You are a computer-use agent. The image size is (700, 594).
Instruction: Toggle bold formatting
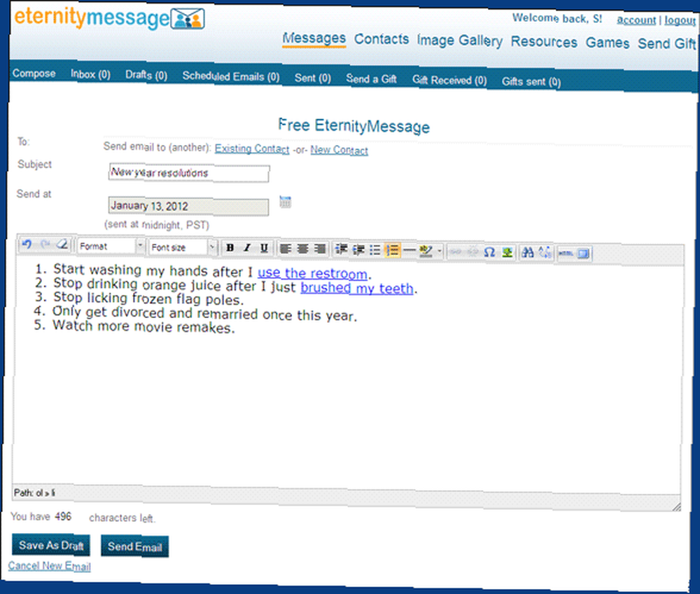point(230,247)
